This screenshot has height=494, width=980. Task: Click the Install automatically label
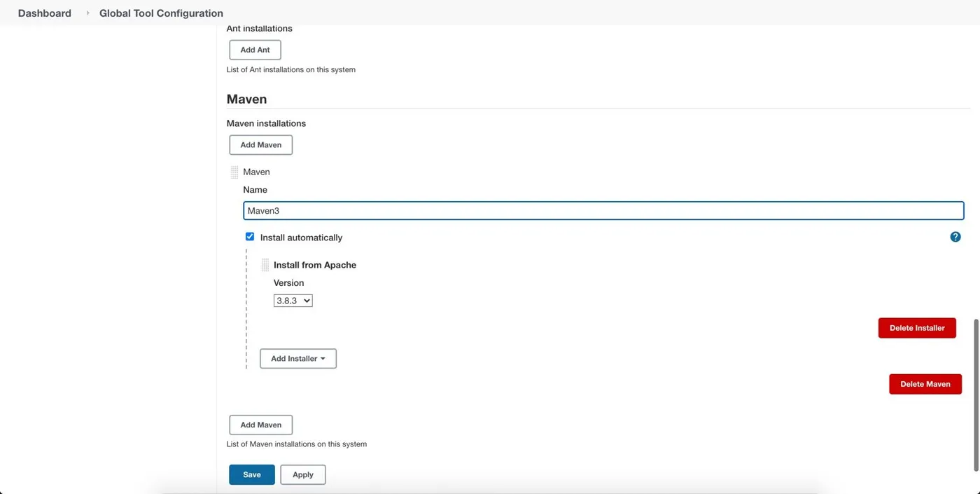coord(301,238)
